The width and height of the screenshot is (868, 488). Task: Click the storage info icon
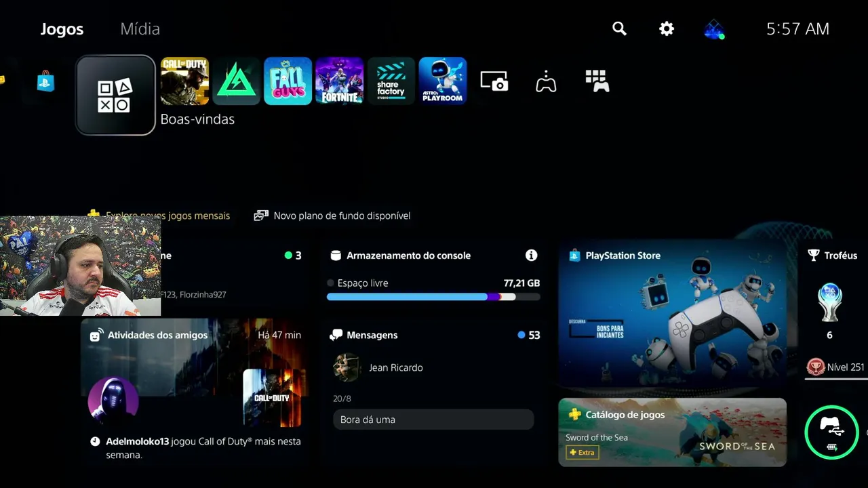[x=531, y=256]
